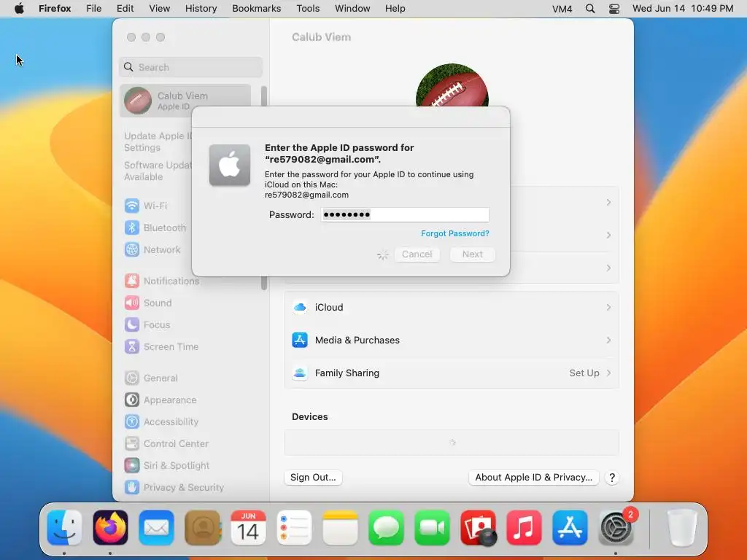Screen dimensions: 747x560
Task: Open Siri & Spotlight icon
Action: (132, 466)
